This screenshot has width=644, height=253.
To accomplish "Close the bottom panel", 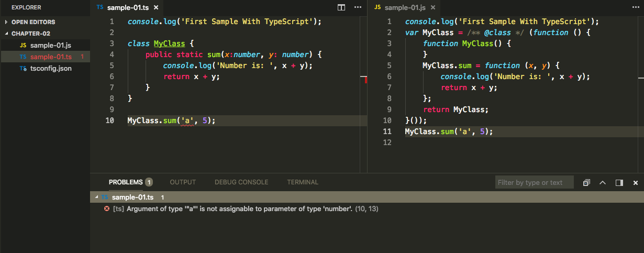I will pos(636,183).
